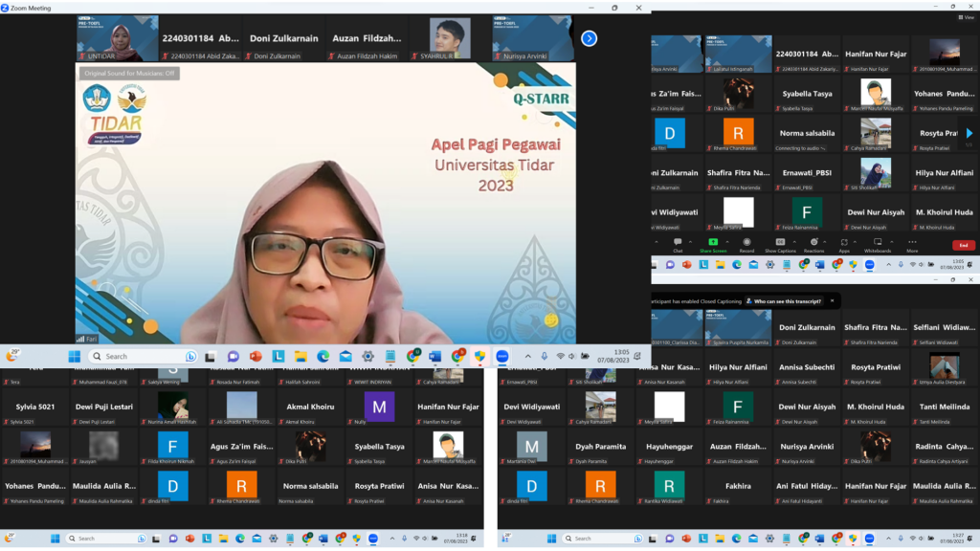Open the clock showing 13:05 on large taskbar

coord(612,356)
